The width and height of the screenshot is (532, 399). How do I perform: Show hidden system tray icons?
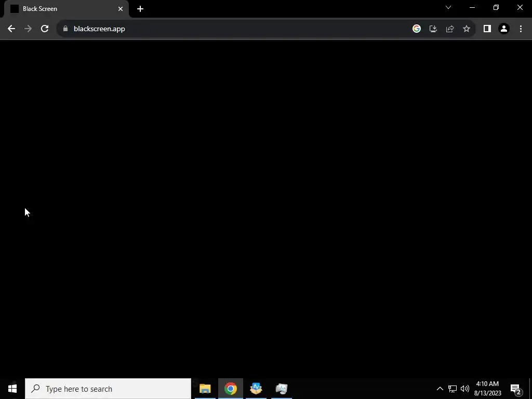pos(440,389)
